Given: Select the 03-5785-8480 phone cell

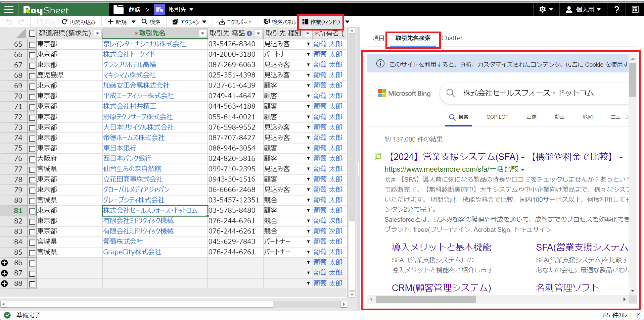Looking at the screenshot, I should (x=235, y=211).
